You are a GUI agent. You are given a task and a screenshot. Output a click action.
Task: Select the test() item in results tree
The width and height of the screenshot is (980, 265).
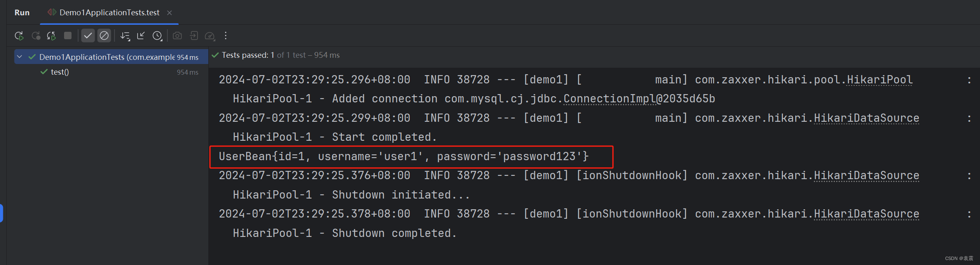(x=59, y=72)
